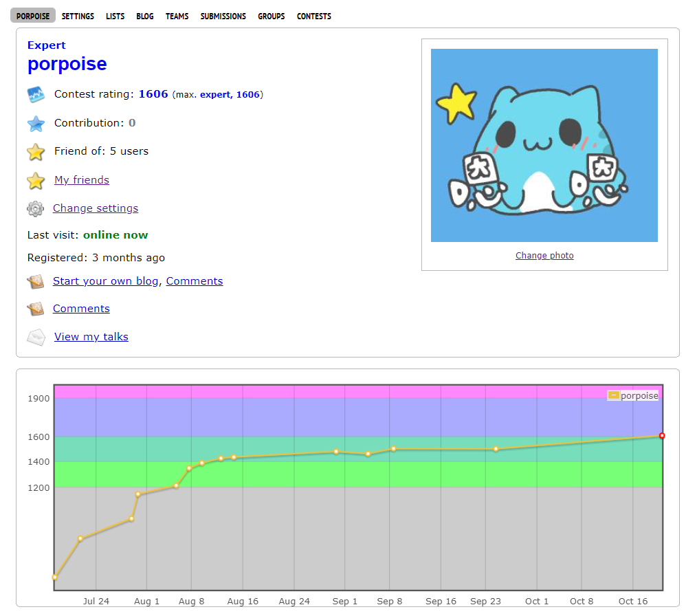The width and height of the screenshot is (686, 616).
Task: Click the porpoise legend swatch in the chart
Action: [x=614, y=395]
